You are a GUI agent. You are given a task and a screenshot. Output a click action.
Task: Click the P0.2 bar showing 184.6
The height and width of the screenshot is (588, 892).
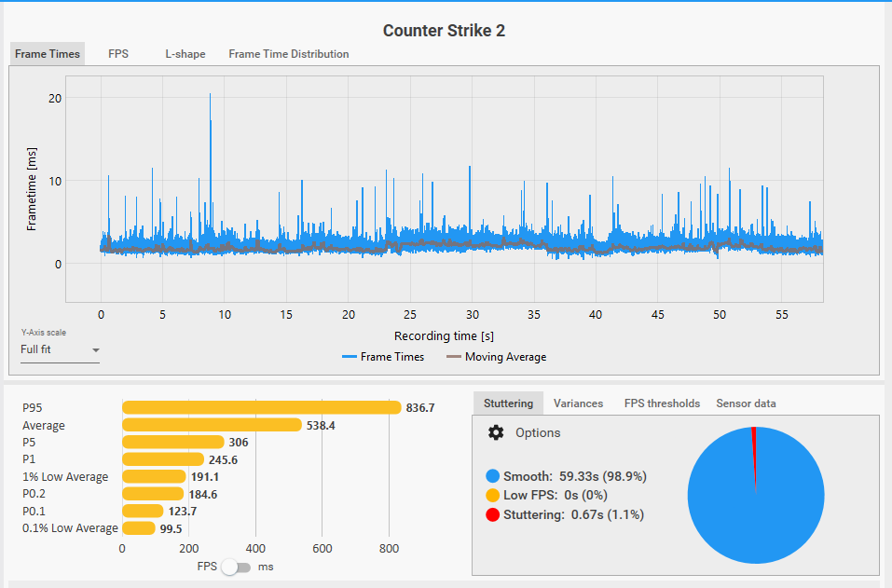[153, 494]
